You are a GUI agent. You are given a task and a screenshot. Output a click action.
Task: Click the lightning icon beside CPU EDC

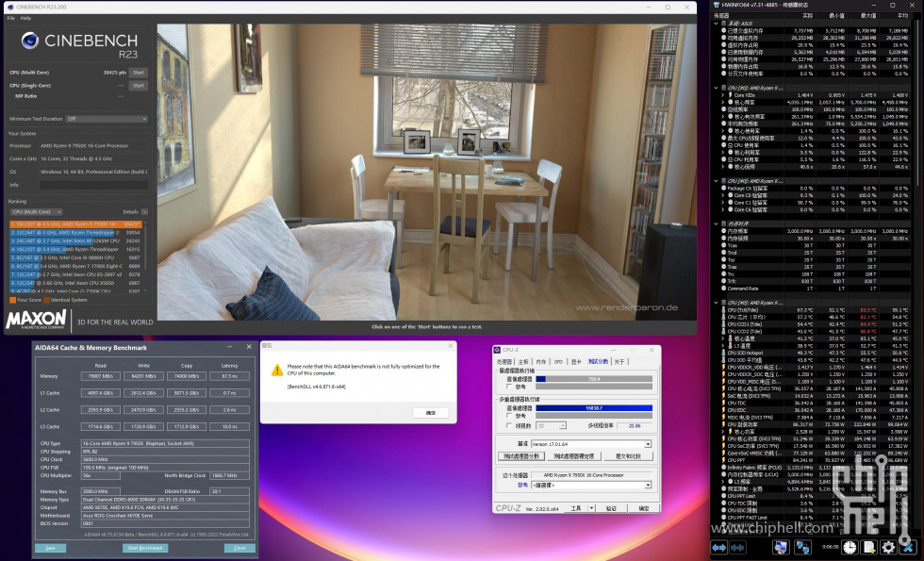tap(724, 410)
